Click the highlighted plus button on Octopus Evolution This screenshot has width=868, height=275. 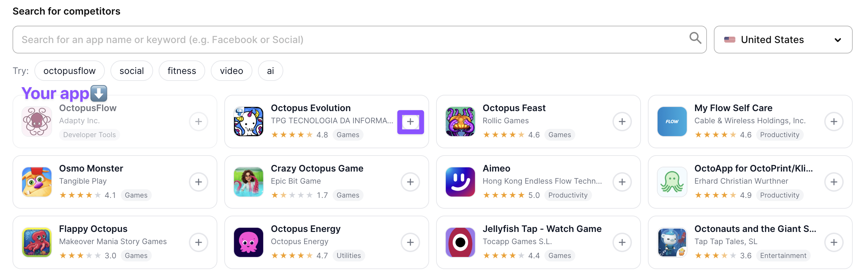(x=410, y=122)
